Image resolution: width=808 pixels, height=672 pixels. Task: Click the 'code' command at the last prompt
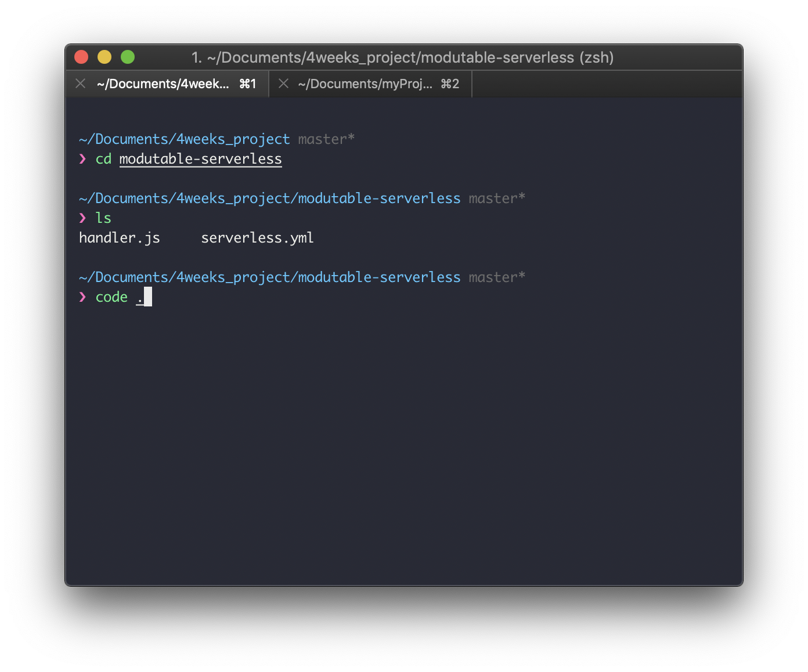point(111,297)
